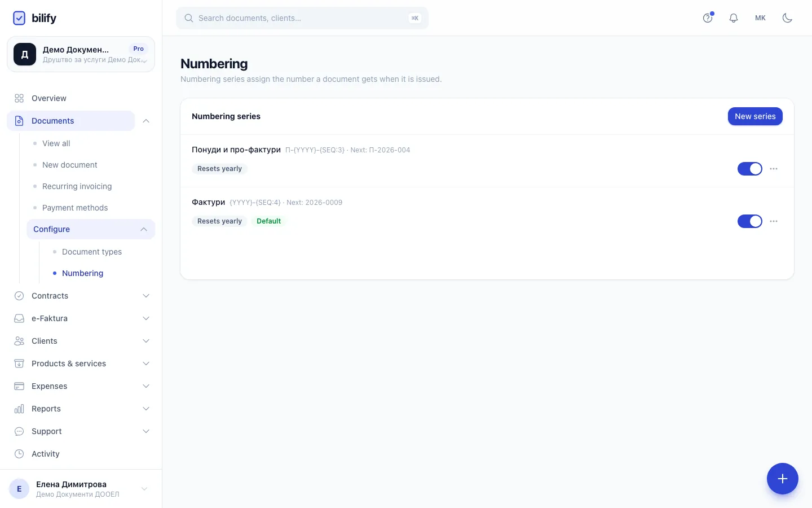Viewport: 812px width, 508px height.
Task: Open more options for Фактури series
Action: click(x=774, y=221)
